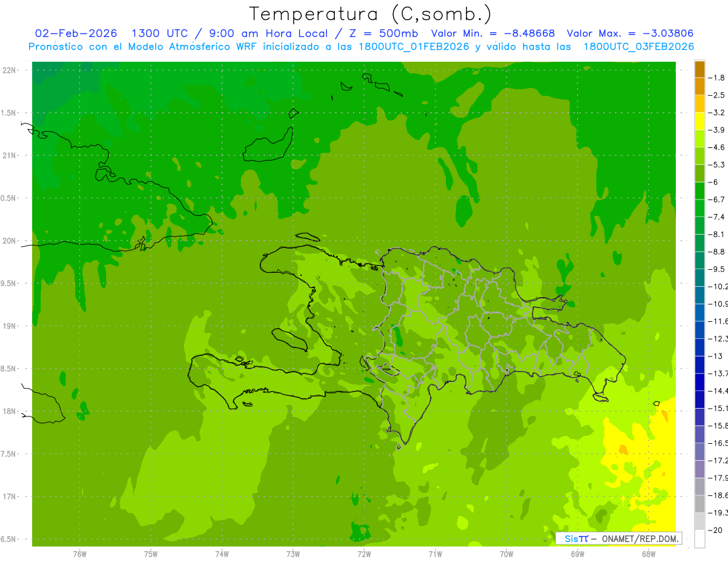Click white swatch below -20 label
Screen dimensions: 728x562
coord(699,538)
